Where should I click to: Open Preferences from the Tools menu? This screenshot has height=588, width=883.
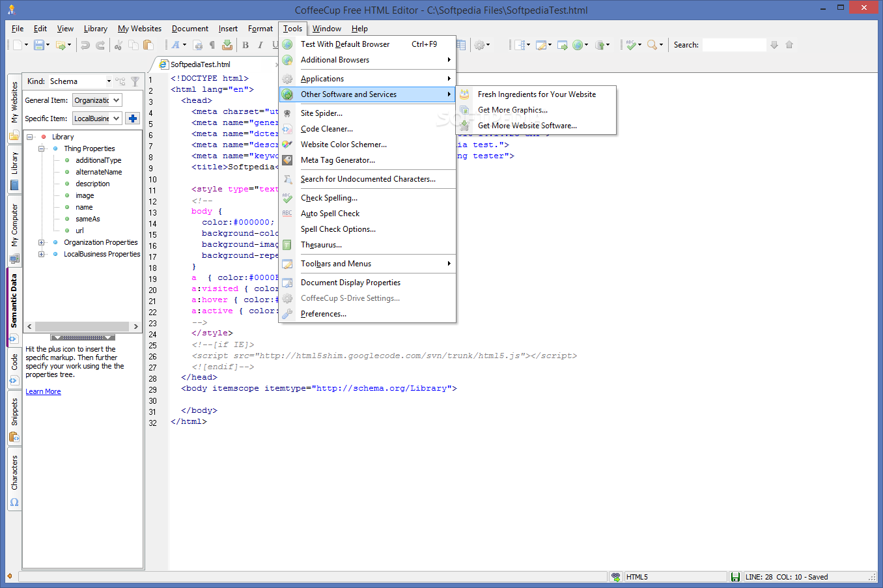[x=367, y=314]
